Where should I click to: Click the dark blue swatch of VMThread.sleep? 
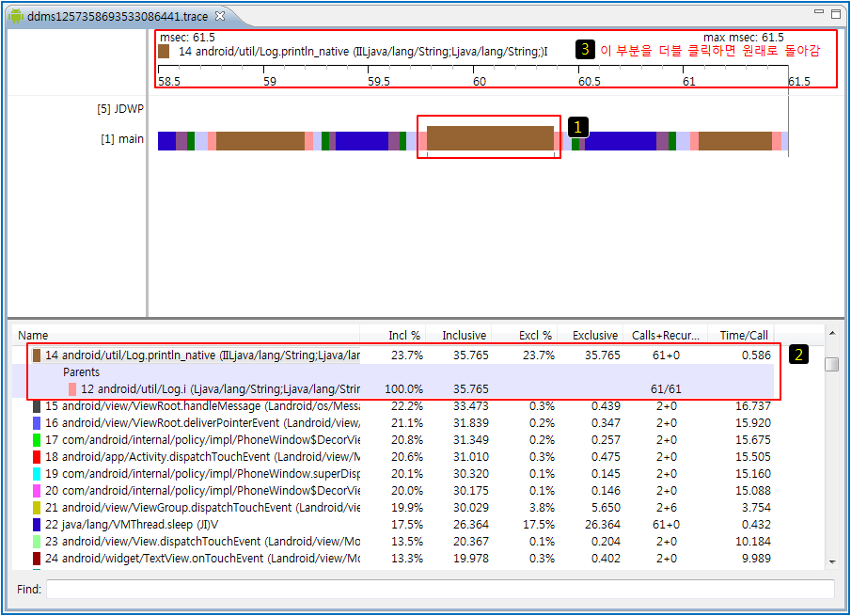[x=37, y=524]
